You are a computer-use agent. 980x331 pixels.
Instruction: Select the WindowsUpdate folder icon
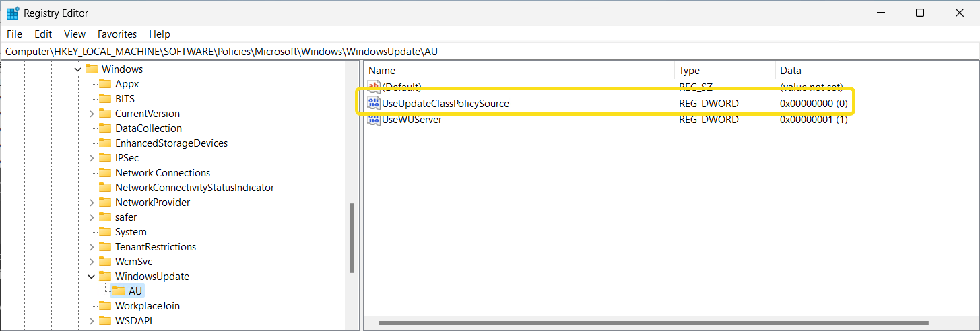click(x=105, y=277)
